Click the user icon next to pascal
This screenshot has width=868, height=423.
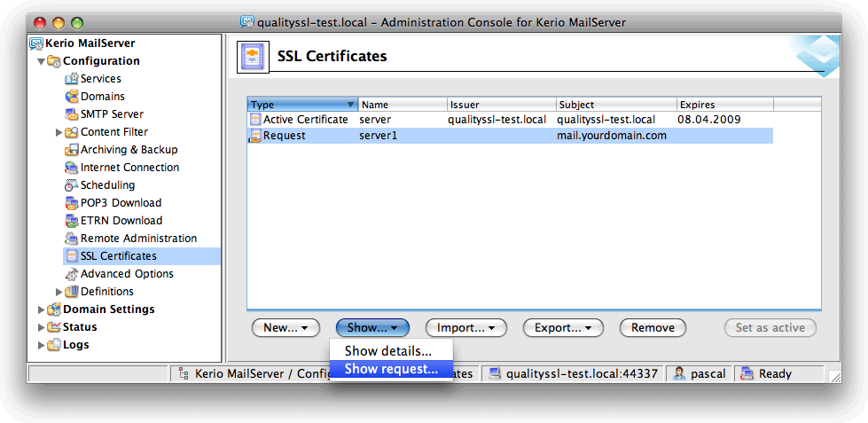[x=679, y=373]
